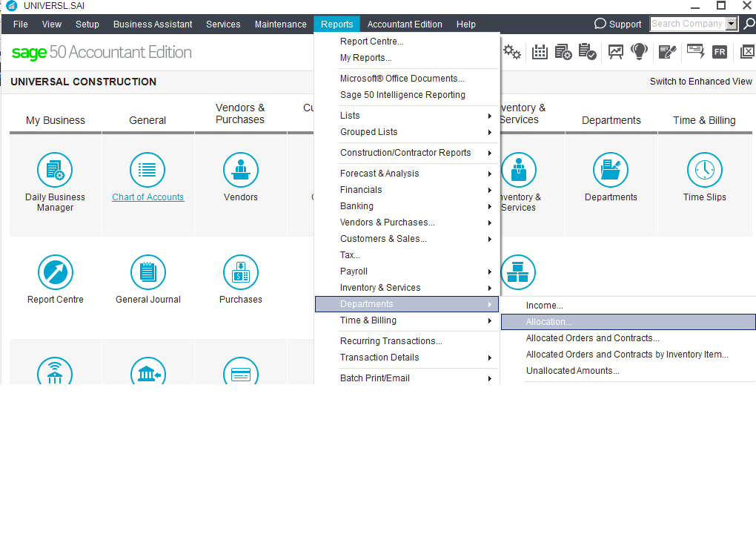Expand the Financials submenu

click(406, 190)
